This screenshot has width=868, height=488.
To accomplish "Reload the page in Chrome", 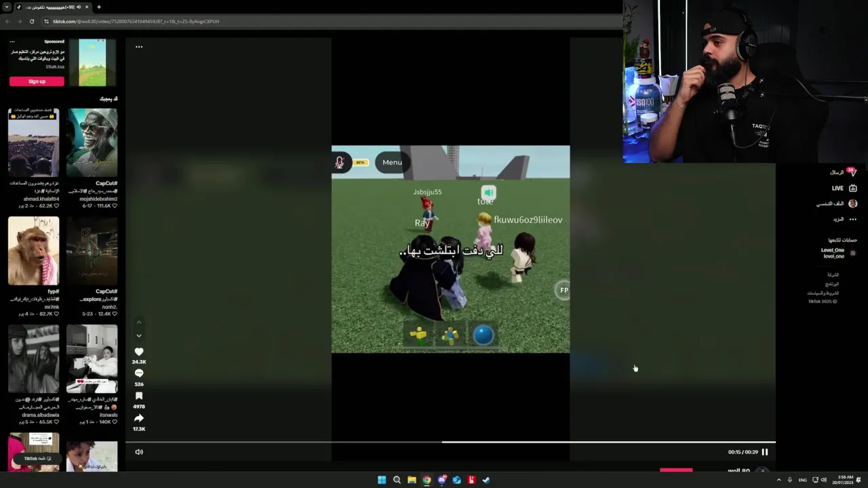I will [x=32, y=21].
